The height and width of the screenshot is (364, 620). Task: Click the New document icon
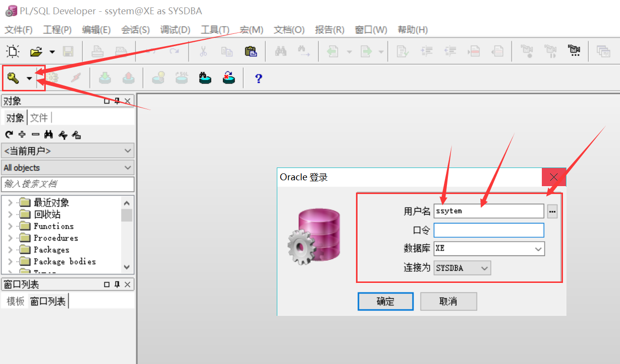pyautogui.click(x=12, y=51)
